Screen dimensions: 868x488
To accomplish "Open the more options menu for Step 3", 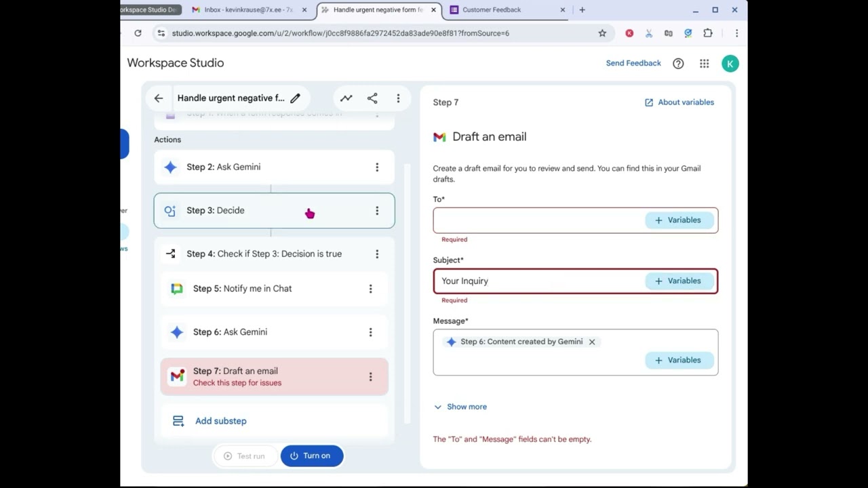I will [x=377, y=211].
